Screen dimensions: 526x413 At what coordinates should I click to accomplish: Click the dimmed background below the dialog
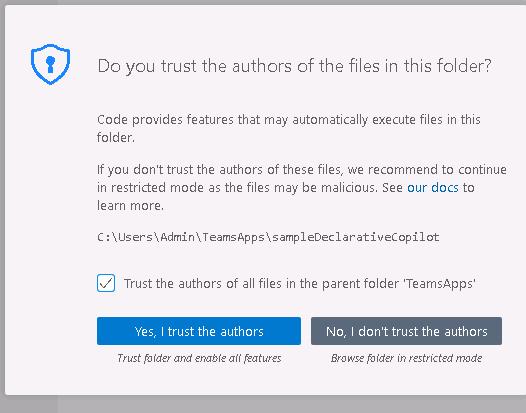263,405
